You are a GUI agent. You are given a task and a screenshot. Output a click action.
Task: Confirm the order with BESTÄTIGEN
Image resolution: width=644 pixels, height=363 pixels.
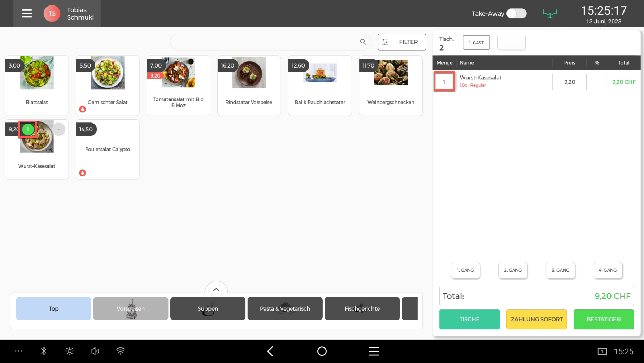tap(604, 319)
